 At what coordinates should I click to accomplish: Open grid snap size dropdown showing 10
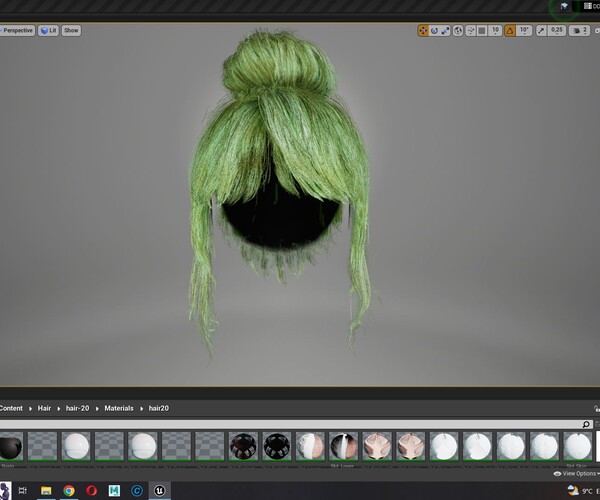pyautogui.click(x=495, y=30)
